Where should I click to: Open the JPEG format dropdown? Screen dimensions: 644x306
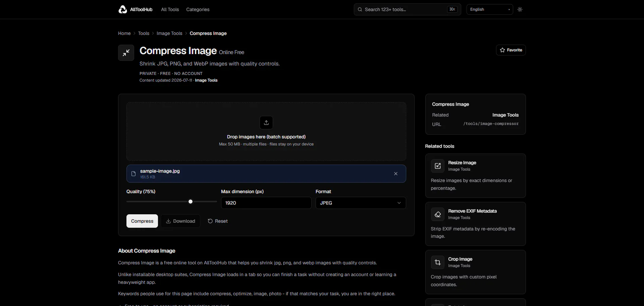click(361, 203)
